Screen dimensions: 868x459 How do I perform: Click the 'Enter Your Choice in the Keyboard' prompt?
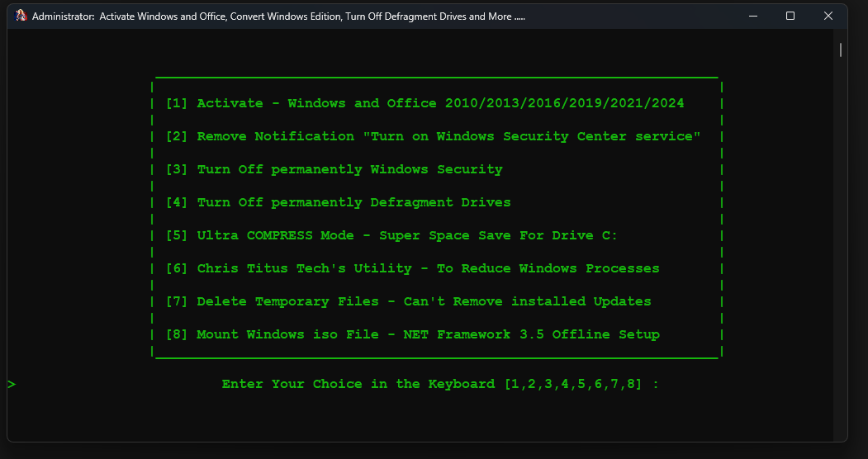(x=441, y=385)
